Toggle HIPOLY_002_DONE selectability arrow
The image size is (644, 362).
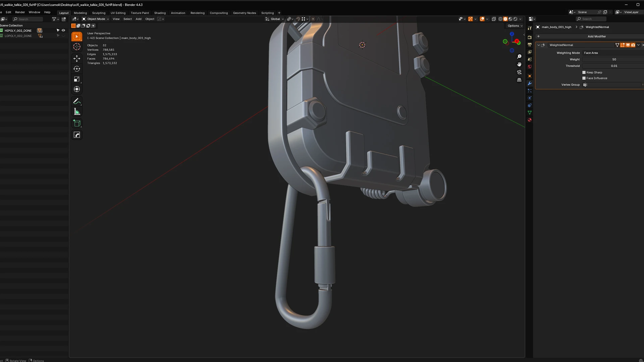tap(58, 31)
